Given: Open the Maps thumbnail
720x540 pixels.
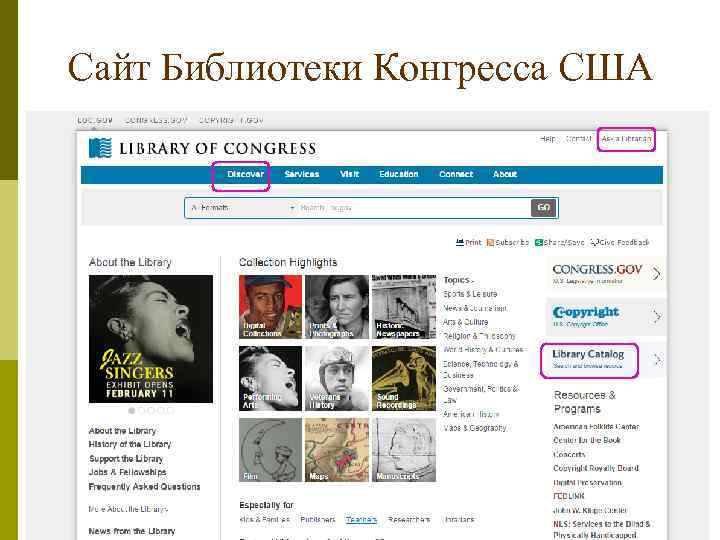Looking at the screenshot, I should [337, 450].
